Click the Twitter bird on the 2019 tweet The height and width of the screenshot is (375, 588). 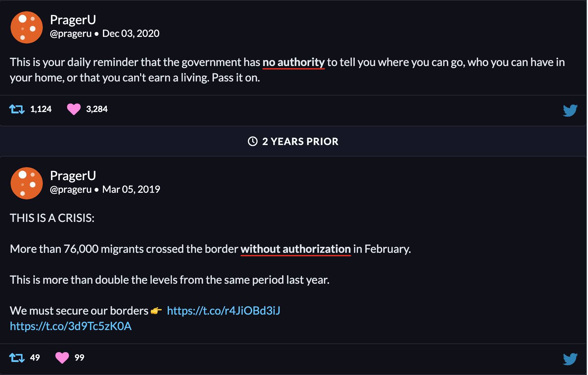click(x=570, y=359)
